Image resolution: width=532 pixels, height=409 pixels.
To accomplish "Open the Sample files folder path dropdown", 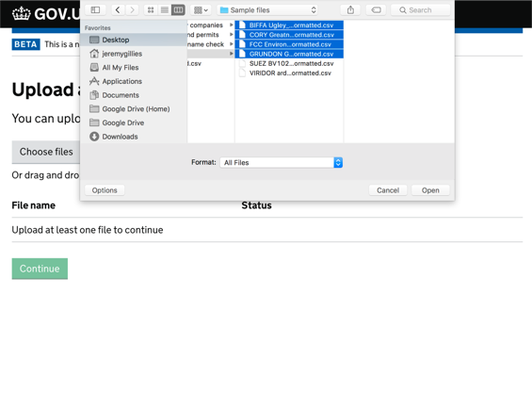I will [267, 9].
